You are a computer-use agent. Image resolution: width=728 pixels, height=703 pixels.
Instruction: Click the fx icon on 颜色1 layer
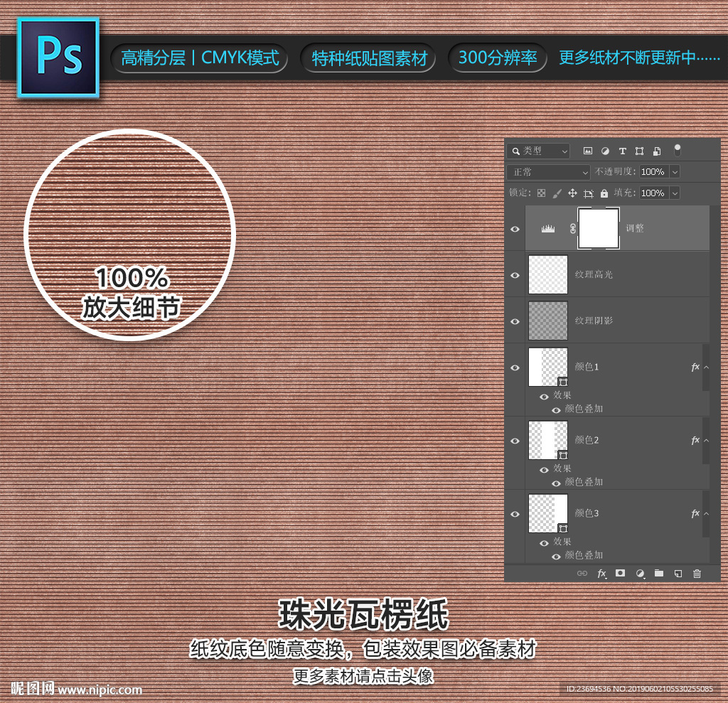(x=695, y=367)
